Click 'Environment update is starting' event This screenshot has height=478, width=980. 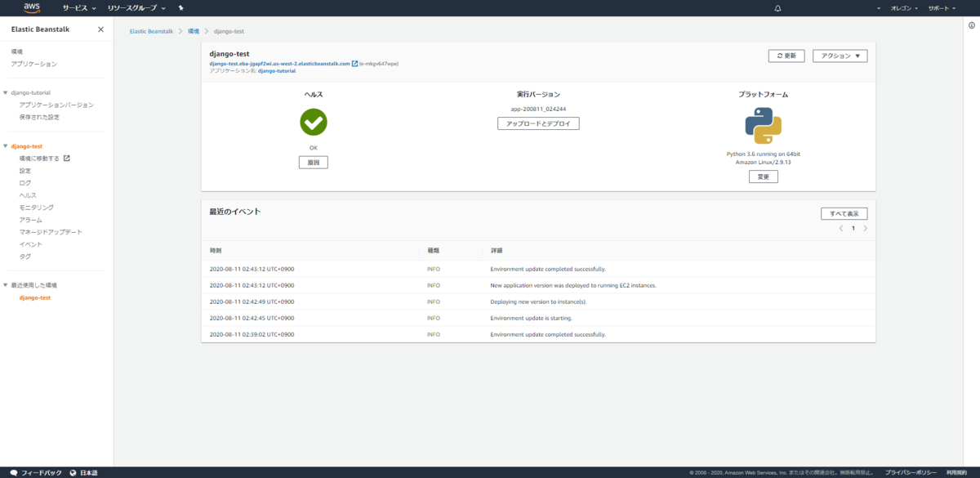click(531, 318)
